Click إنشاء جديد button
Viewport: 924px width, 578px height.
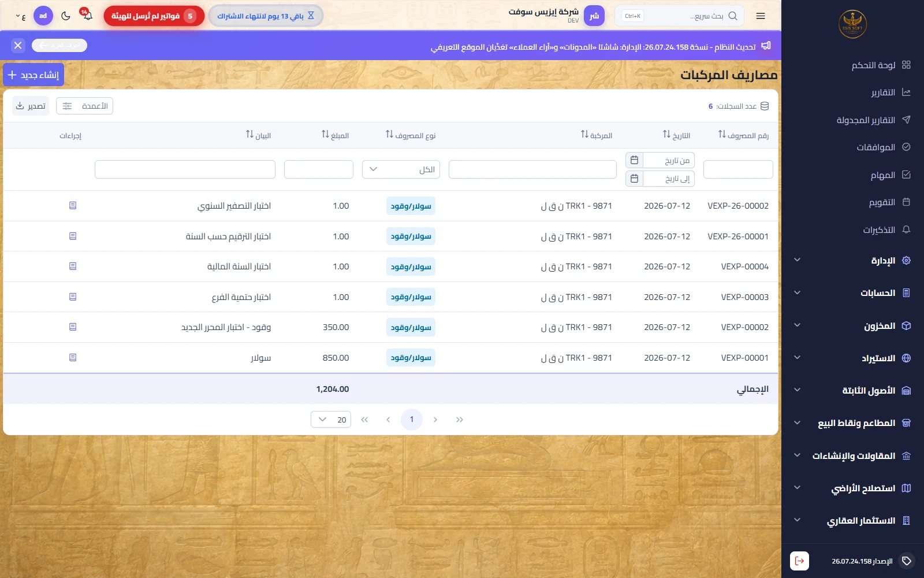(33, 75)
